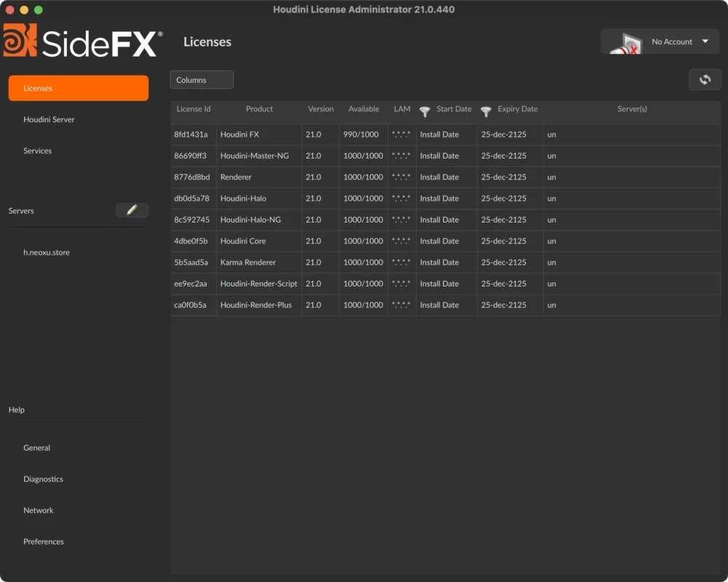The width and height of the screenshot is (728, 582).
Task: Sort by Version column header
Action: (321, 108)
